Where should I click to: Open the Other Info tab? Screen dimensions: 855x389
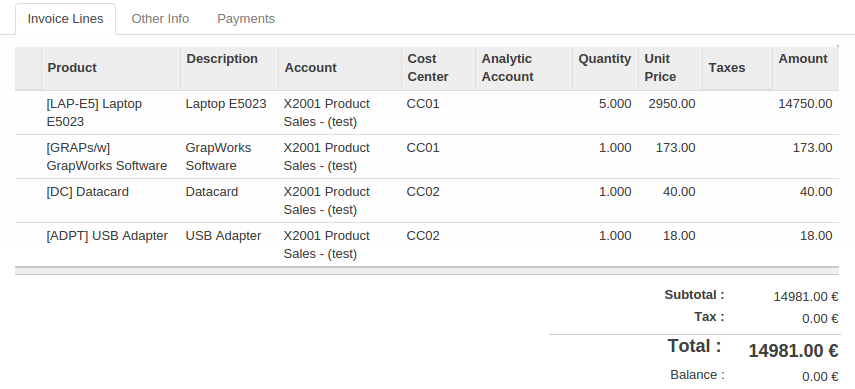[x=160, y=19]
